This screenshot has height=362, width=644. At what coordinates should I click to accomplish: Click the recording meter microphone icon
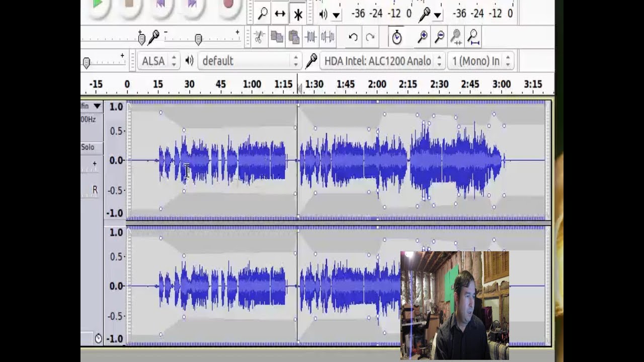(425, 14)
